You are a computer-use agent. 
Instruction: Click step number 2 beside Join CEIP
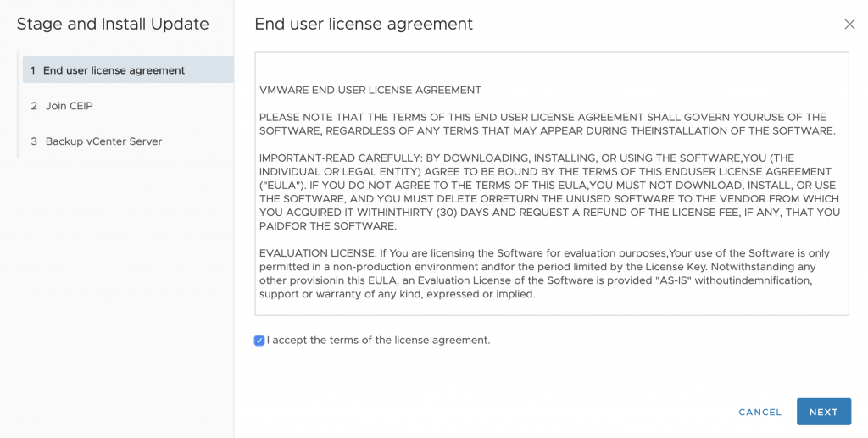pos(34,106)
